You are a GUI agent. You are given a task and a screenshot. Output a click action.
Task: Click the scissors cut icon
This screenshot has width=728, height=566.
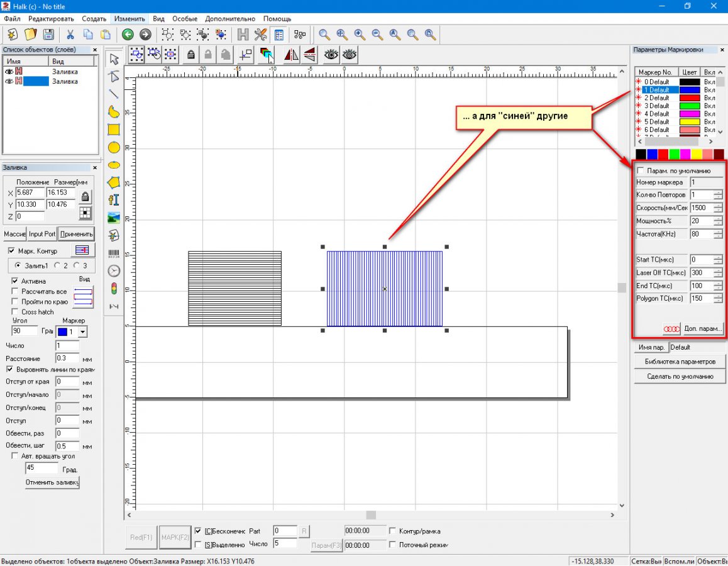(70, 35)
